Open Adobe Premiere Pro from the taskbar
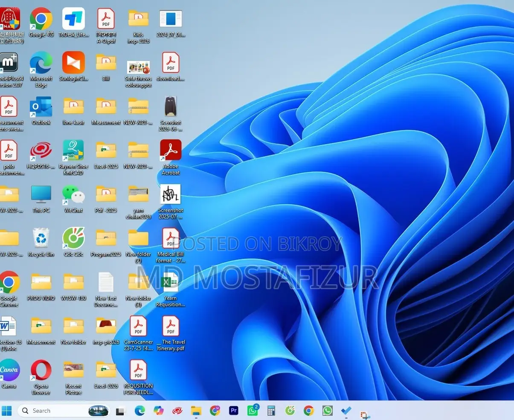Screen dimensions: 514x420 point(234,411)
